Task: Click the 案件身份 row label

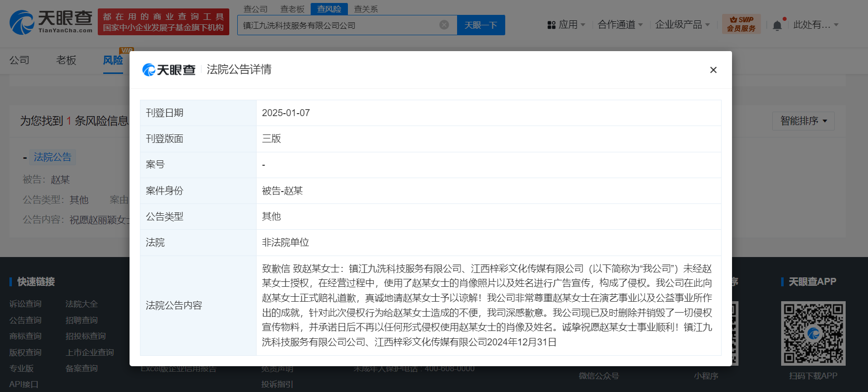Action: pos(164,191)
